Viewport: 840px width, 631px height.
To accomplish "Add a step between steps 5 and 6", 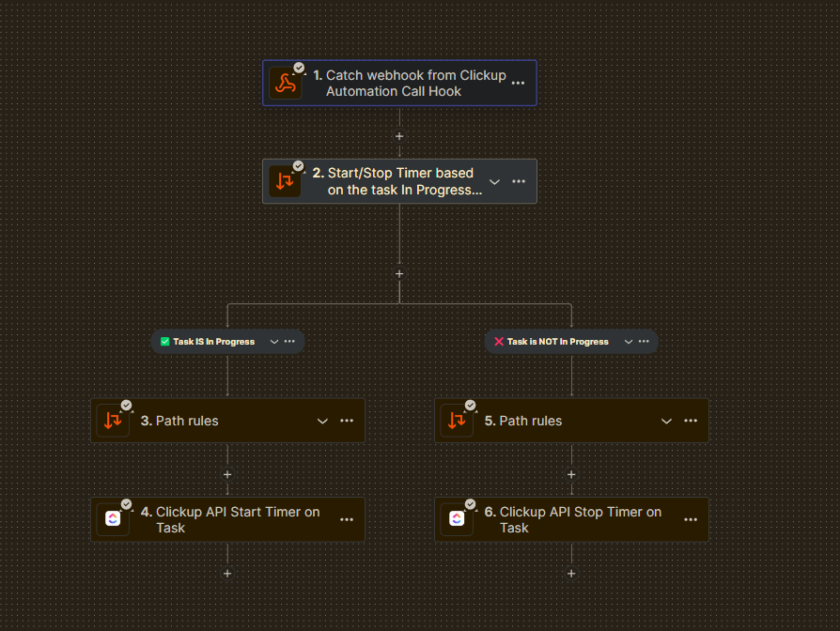I will (x=571, y=475).
